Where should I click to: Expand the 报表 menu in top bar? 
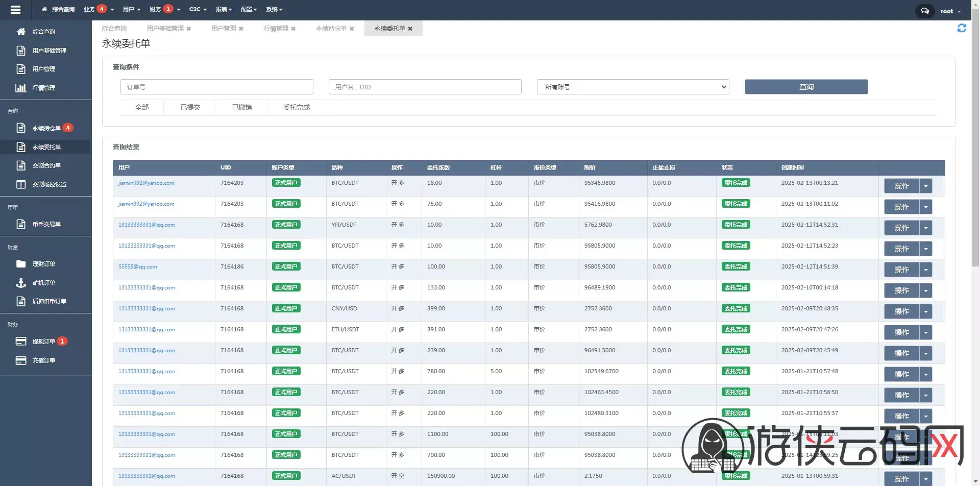click(x=224, y=9)
